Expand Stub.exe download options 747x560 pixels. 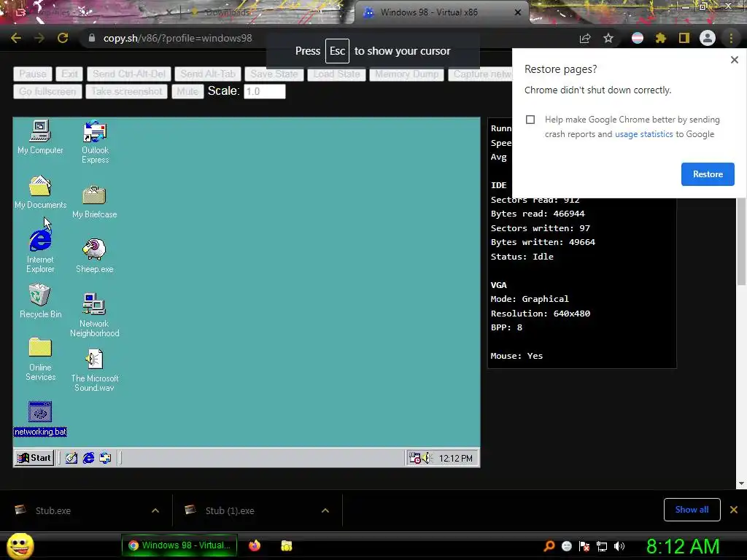tap(155, 510)
